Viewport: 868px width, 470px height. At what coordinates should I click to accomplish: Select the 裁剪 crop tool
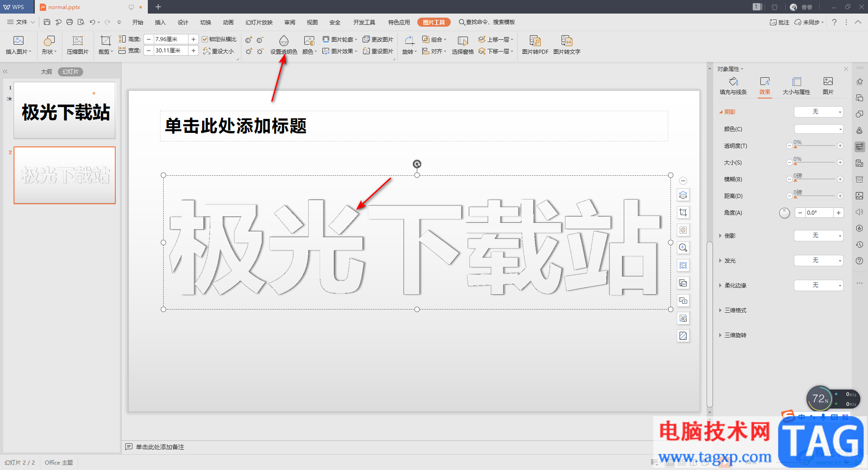[105, 45]
